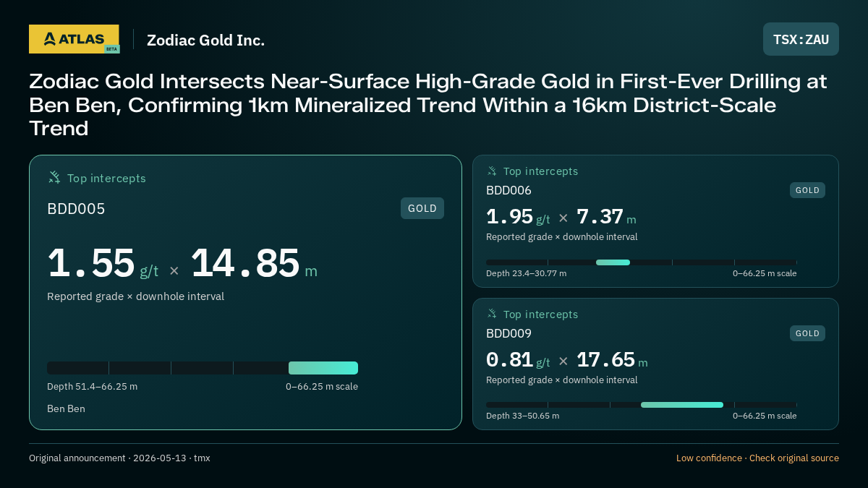Select hole ID BDD009
The image size is (868, 488).
point(509,333)
